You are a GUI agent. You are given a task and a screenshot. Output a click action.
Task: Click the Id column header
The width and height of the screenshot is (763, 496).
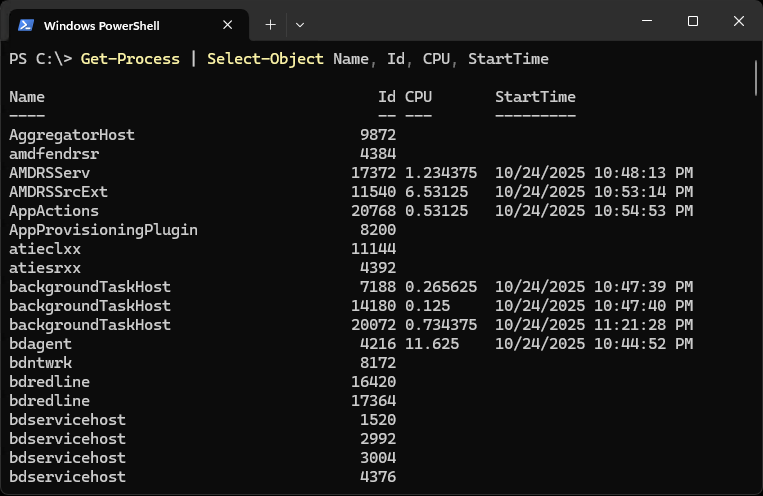click(387, 97)
